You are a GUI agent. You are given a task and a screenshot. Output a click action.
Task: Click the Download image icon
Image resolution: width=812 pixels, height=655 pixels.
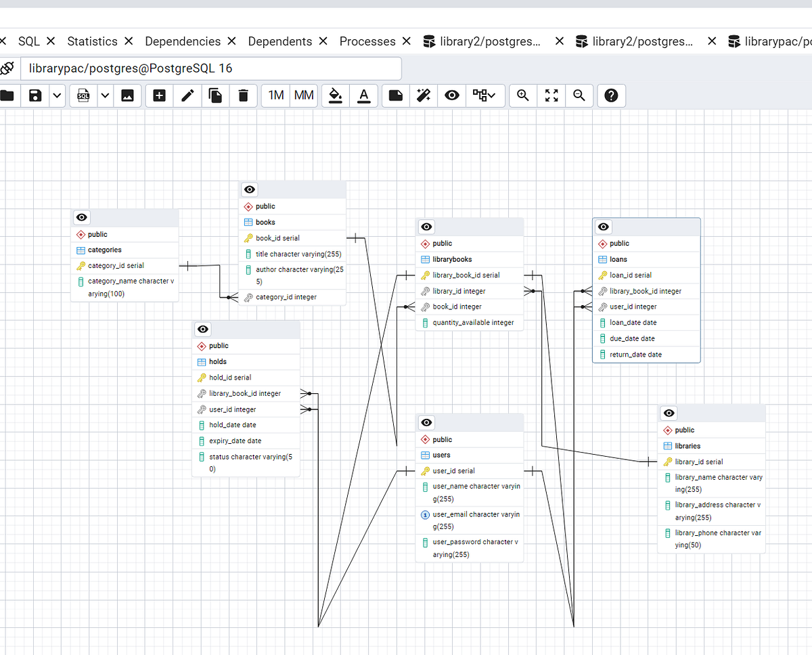click(x=129, y=95)
